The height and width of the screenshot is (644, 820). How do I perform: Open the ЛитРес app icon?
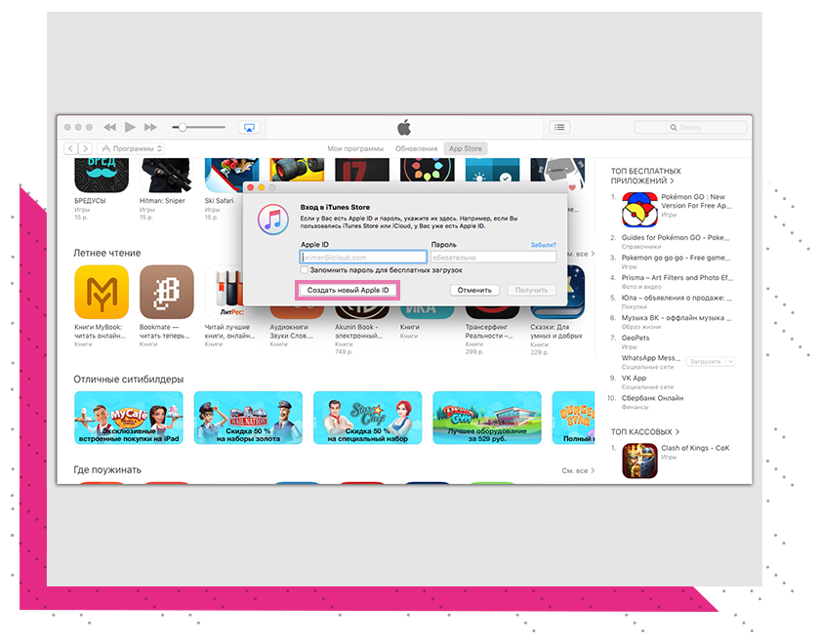click(x=225, y=292)
